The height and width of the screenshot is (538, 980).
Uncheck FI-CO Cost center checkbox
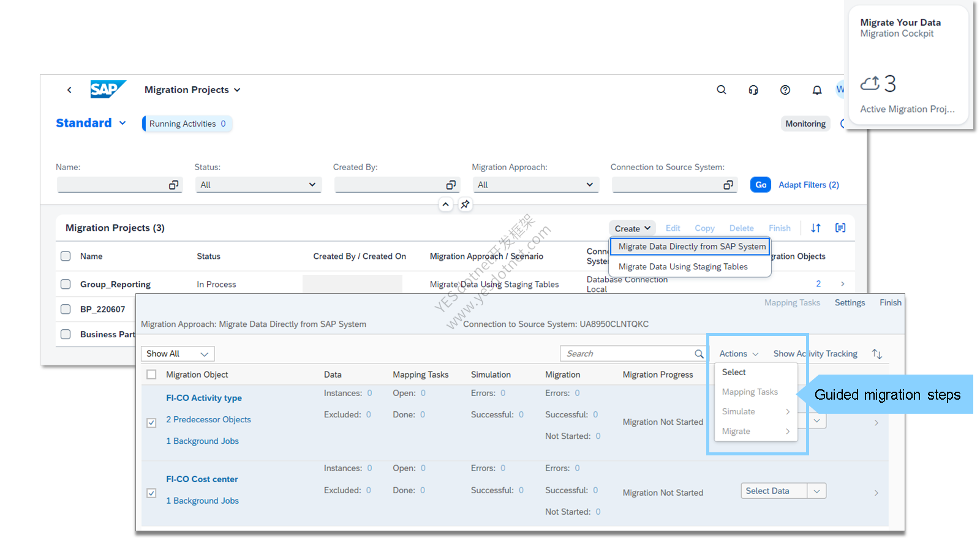151,493
